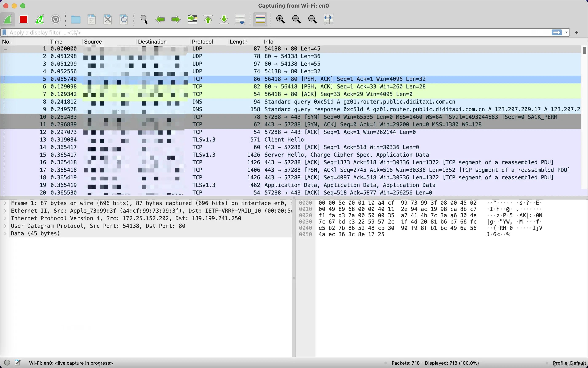Go back with the green left arrow
The image size is (588, 368).
point(160,20)
